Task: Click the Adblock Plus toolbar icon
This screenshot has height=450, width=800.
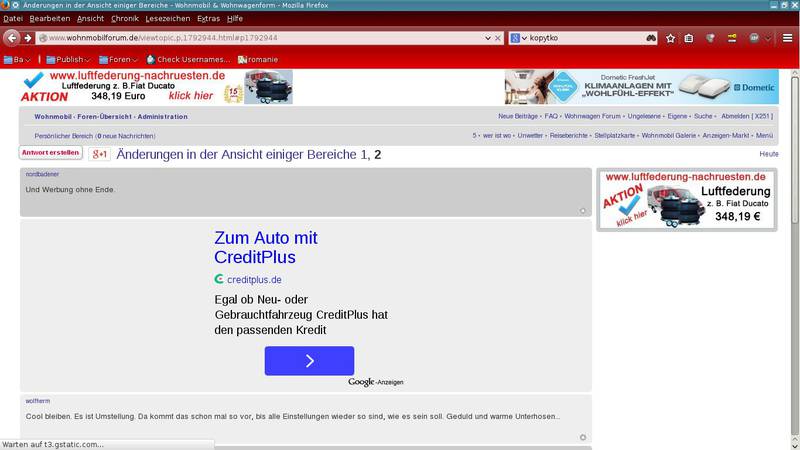Action: tap(754, 38)
